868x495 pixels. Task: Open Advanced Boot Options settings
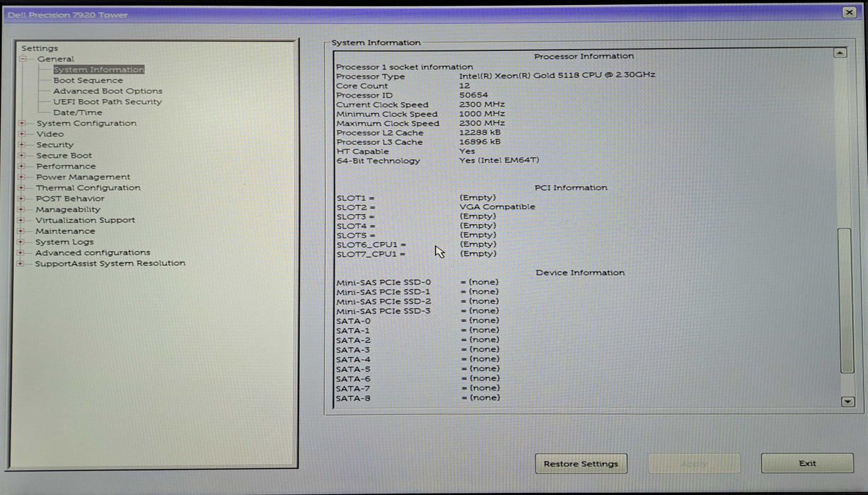[x=107, y=91]
